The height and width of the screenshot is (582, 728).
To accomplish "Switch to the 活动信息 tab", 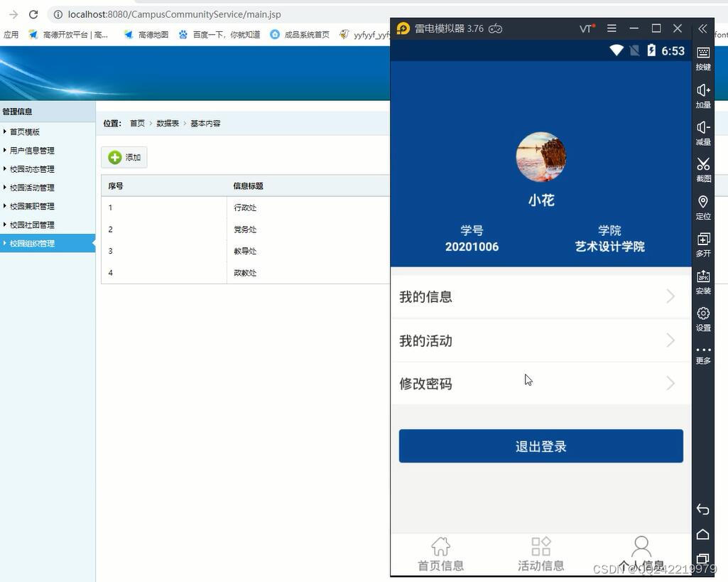I will pyautogui.click(x=541, y=554).
